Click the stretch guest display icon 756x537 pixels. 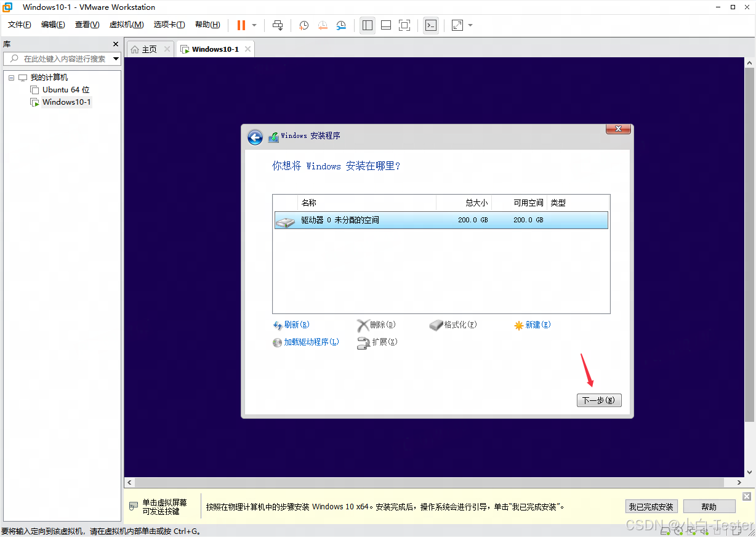click(x=457, y=25)
